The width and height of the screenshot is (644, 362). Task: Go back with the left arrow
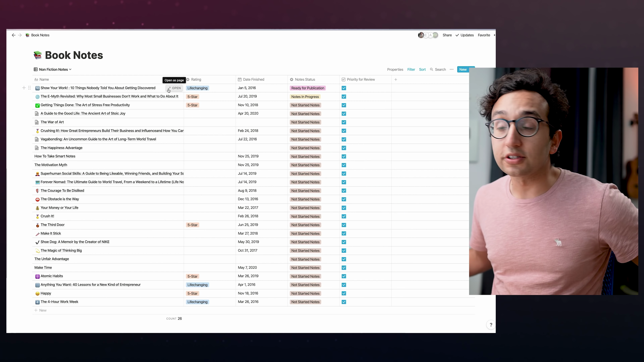13,35
